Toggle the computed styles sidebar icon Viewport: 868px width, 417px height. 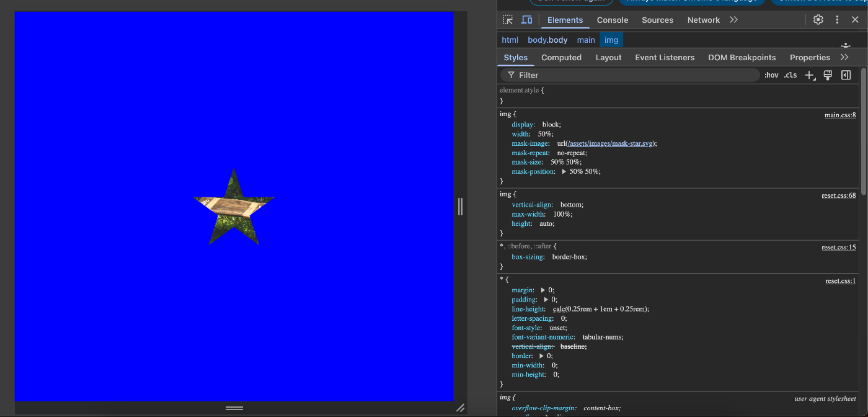(846, 75)
